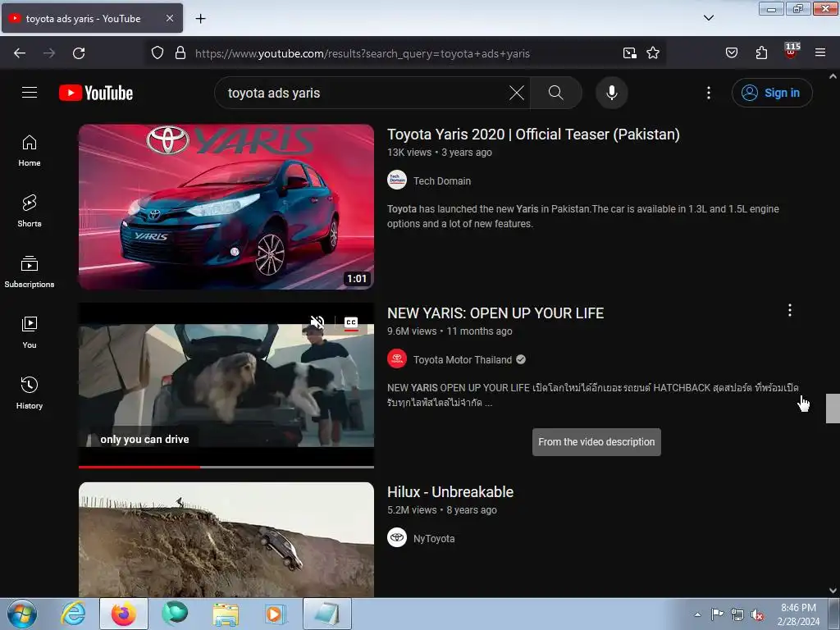Launch Internet Explorer from the taskbar
The height and width of the screenshot is (630, 840).
click(73, 614)
